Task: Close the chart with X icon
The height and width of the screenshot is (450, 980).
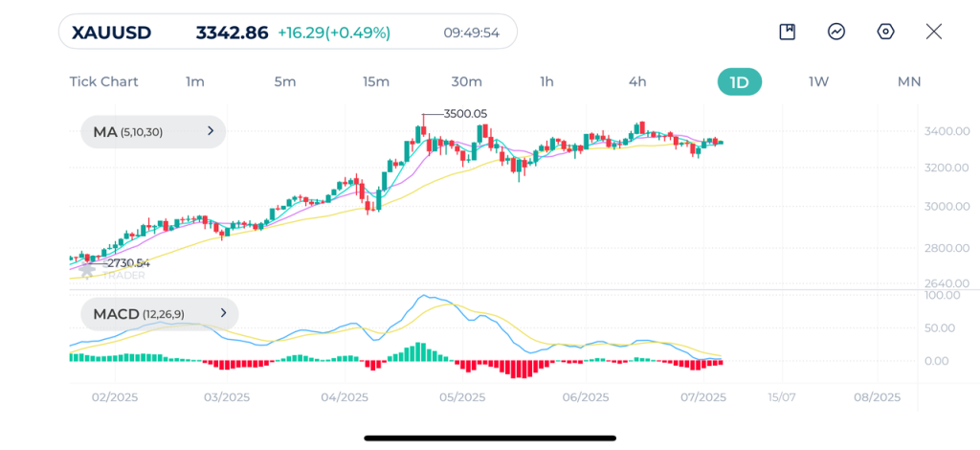Action: click(934, 32)
